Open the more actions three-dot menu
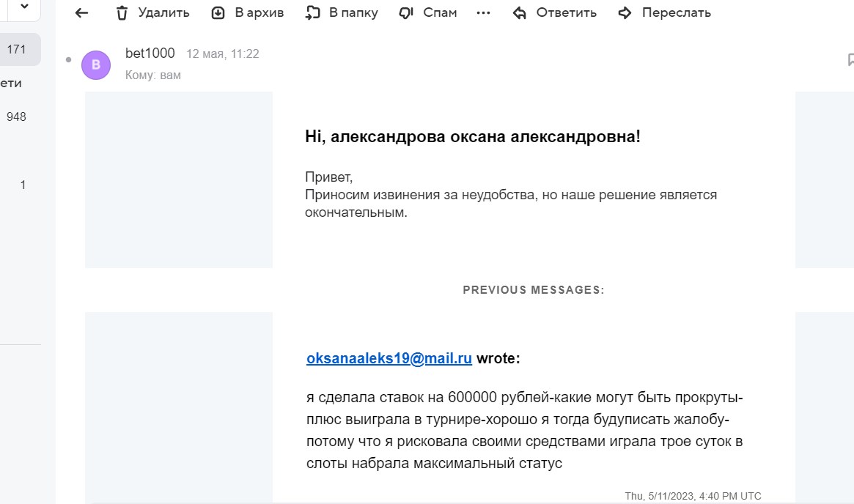The height and width of the screenshot is (504, 854). [x=482, y=12]
